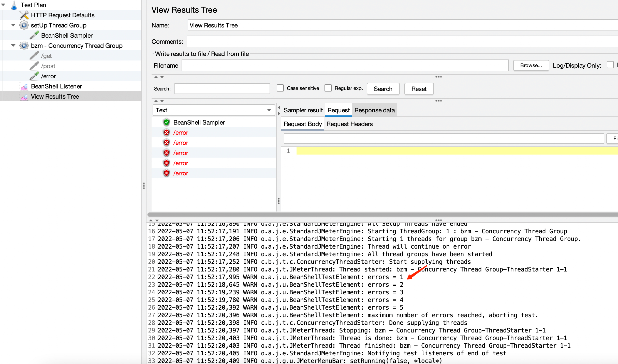Enable the Case sensitive checkbox
The image size is (618, 364).
pos(280,88)
